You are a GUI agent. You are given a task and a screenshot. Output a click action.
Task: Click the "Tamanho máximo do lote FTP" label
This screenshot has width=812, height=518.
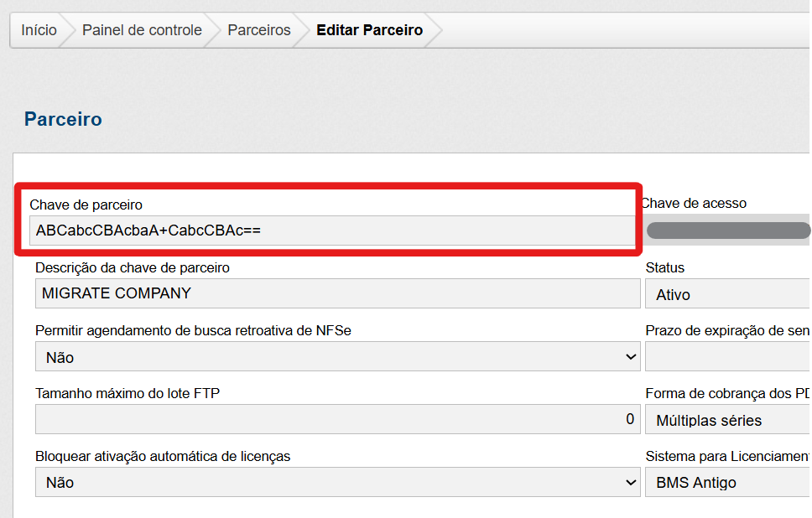point(128,393)
